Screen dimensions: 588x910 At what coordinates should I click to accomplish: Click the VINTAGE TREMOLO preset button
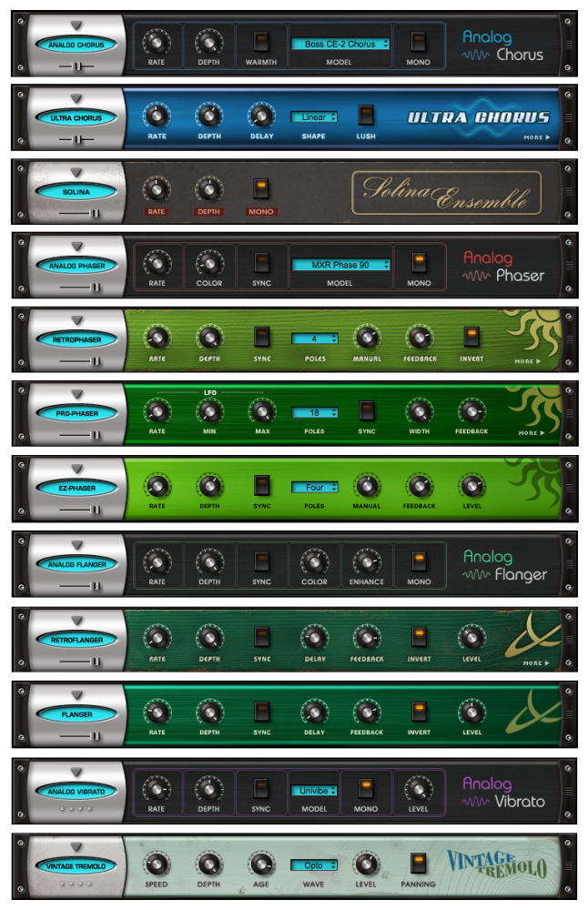(76, 866)
